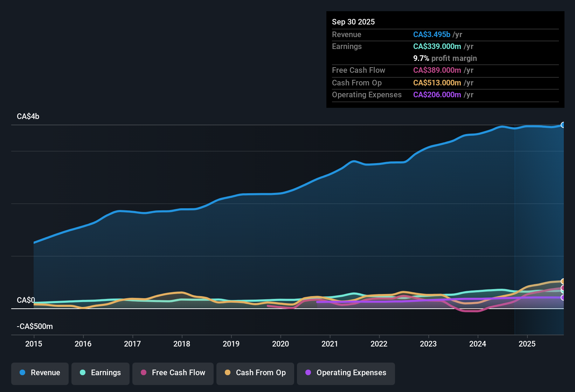Click the 2025 x-axis year label
This screenshot has width=575, height=392.
(x=527, y=344)
